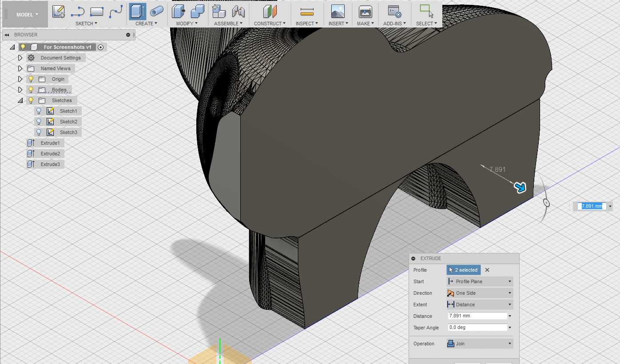Screen dimensions: 620x364
Task: Open the CREATE menu
Action: click(146, 24)
